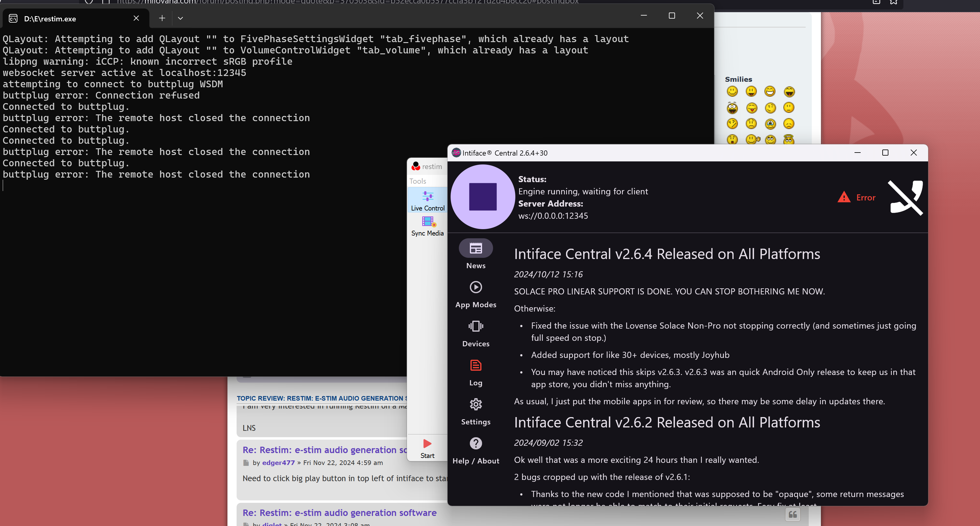The width and height of the screenshot is (980, 526).
Task: Open Help / About in Intiface Central
Action: pyautogui.click(x=476, y=451)
